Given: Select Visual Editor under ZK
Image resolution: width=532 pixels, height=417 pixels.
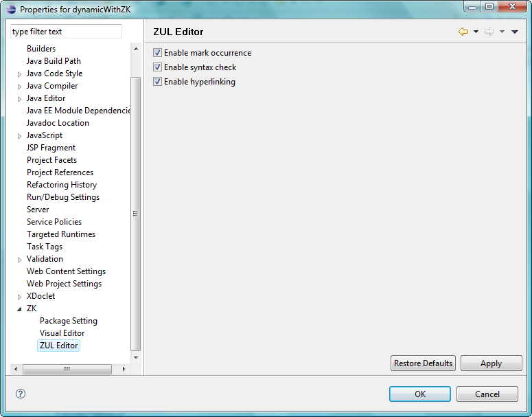Looking at the screenshot, I should 62,333.
